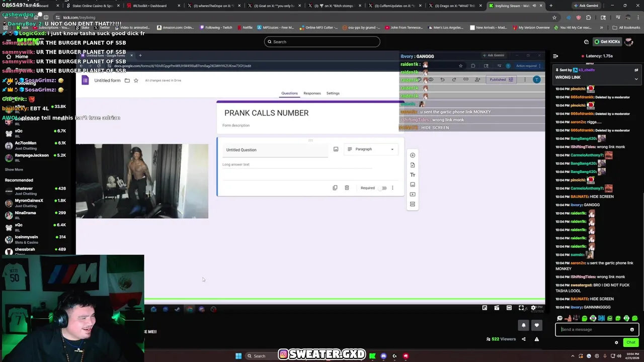Screen dimensions: 644x362
Task: Select the Questions tab
Action: pyautogui.click(x=289, y=93)
